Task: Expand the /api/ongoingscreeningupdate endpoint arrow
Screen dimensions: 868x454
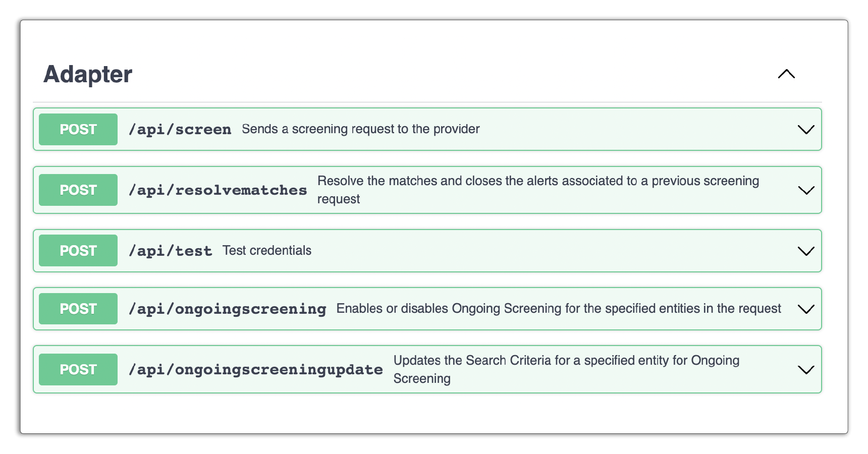Action: [806, 370]
